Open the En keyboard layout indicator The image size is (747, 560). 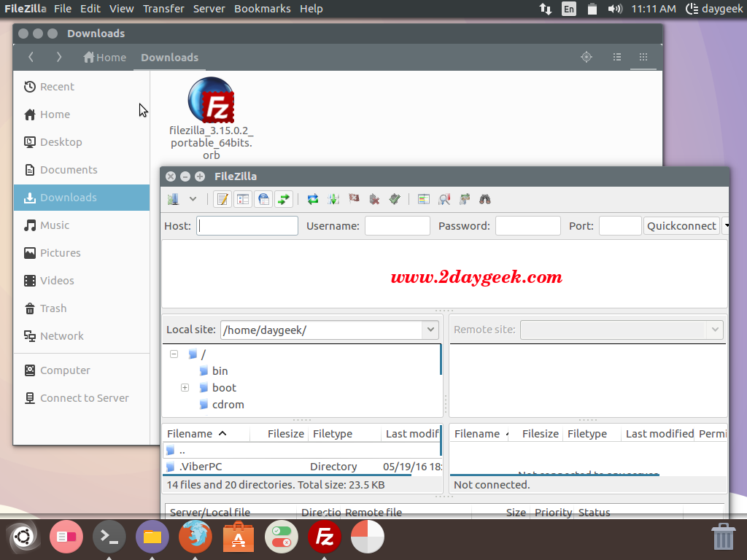click(x=569, y=9)
